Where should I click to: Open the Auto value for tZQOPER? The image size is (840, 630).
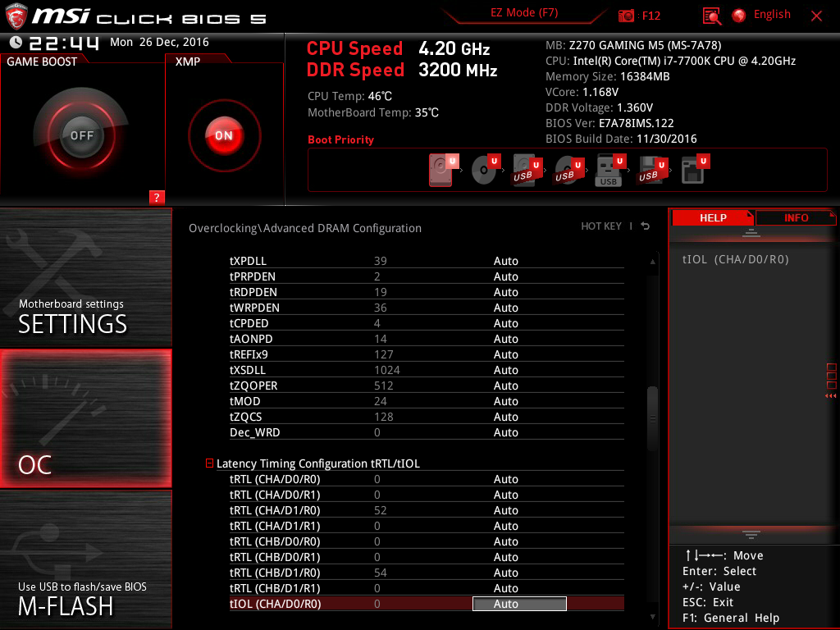[505, 386]
